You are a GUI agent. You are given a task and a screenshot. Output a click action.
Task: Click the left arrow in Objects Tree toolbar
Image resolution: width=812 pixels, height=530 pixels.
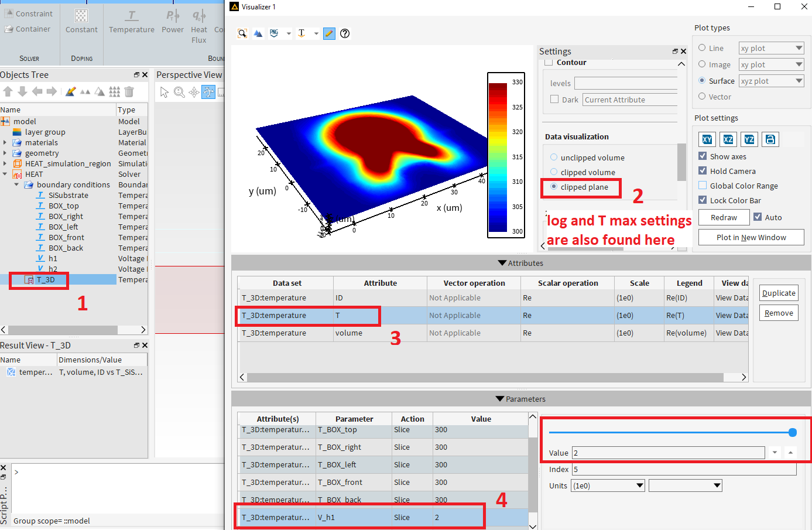[x=37, y=91]
